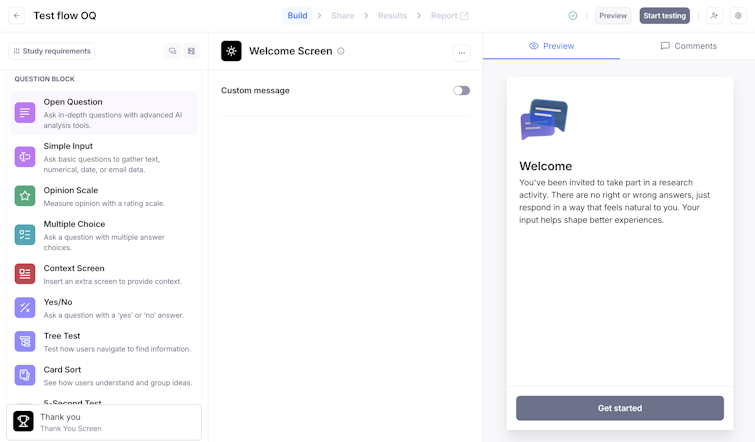Open the Welcome Screen three-dot menu
Viewport: 755px width, 442px height.
[x=462, y=53]
